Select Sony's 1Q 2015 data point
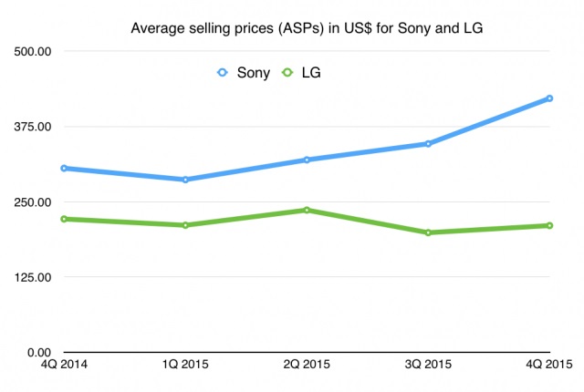The height and width of the screenshot is (392, 584). tap(185, 180)
